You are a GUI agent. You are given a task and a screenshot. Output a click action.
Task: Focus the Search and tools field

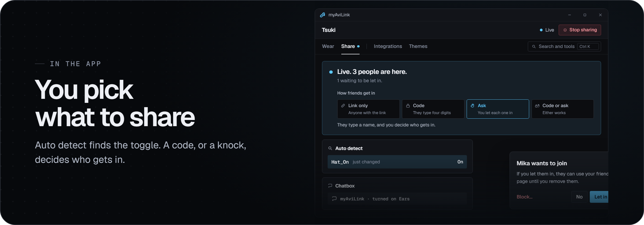click(564, 47)
